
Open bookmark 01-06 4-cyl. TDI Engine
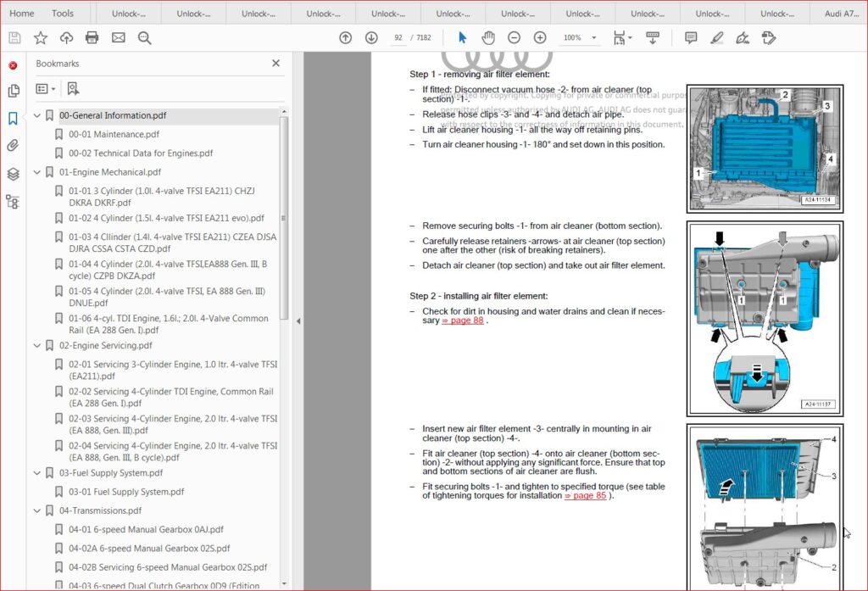169,324
